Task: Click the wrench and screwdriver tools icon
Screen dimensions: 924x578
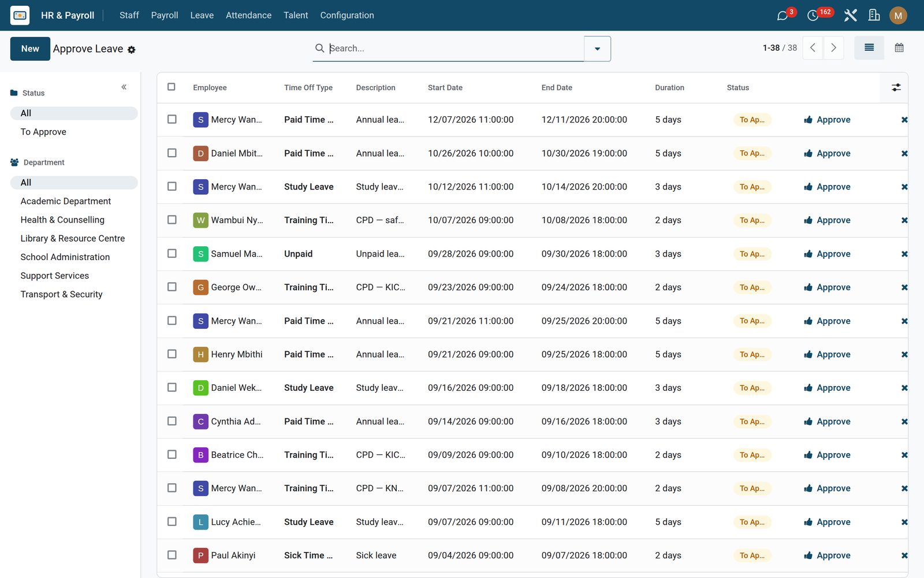Action: coord(850,16)
